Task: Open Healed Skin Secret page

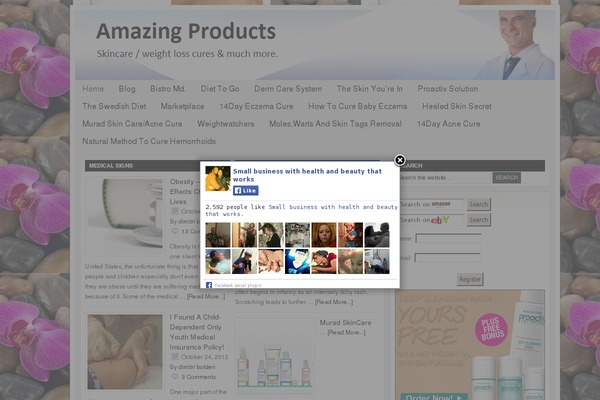Action: pos(457,106)
